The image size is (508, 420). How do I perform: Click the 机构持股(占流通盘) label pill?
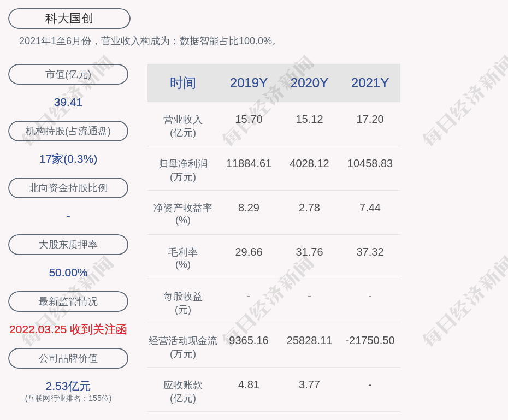click(x=68, y=131)
